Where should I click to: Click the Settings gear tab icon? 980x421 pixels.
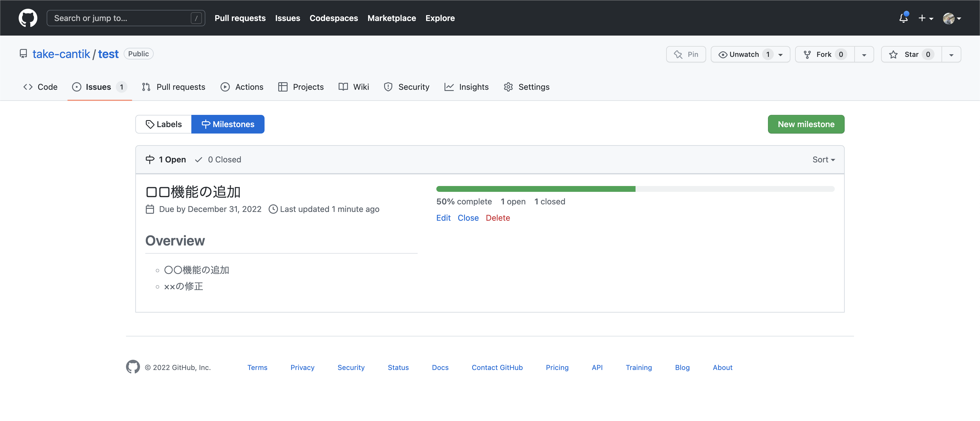[x=508, y=87]
